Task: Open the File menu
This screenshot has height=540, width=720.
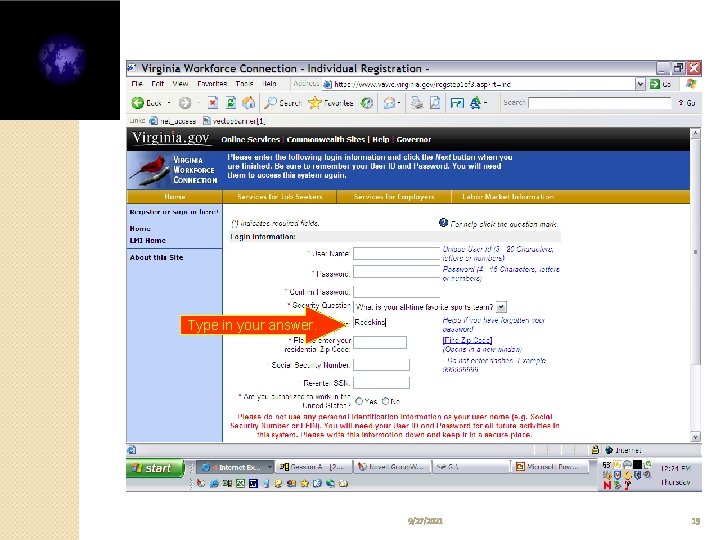Action: coord(137,84)
